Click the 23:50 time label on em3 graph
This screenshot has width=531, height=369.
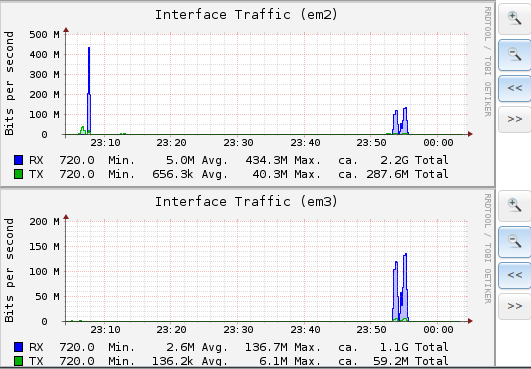371,330
